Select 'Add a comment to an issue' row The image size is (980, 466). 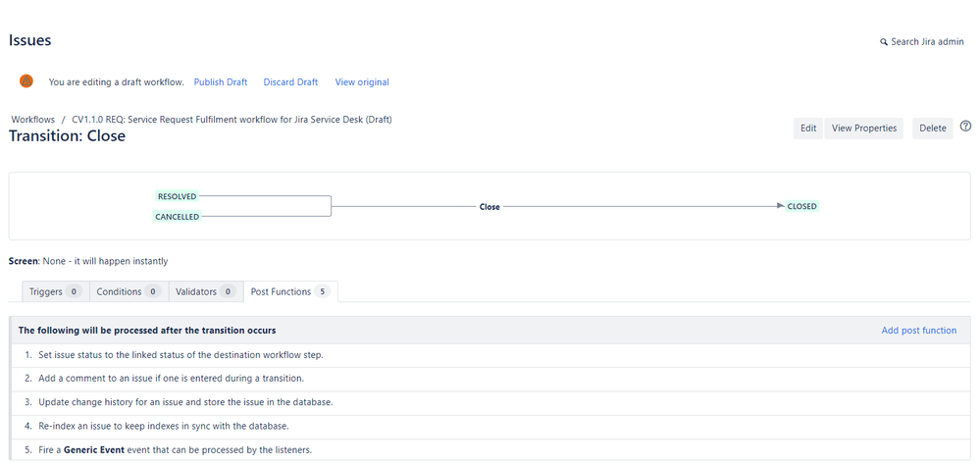[490, 379]
